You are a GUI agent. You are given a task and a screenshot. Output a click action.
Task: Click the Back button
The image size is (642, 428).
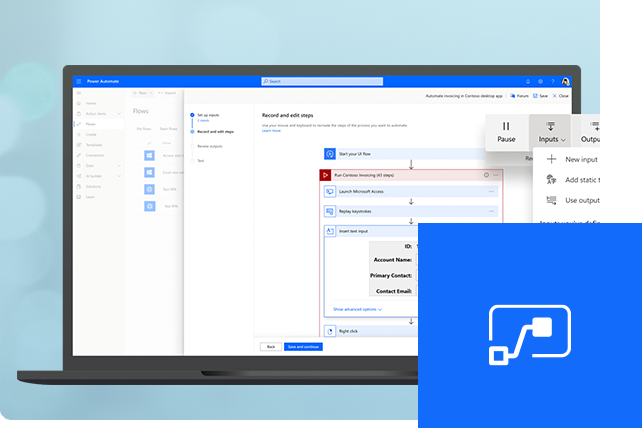(x=271, y=347)
